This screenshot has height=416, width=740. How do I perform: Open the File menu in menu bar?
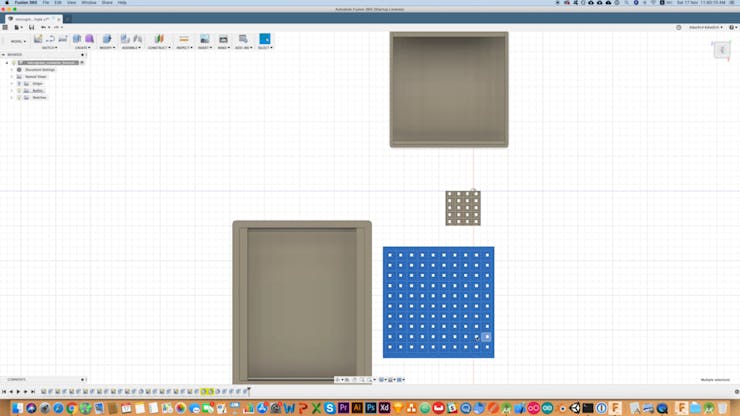click(46, 3)
